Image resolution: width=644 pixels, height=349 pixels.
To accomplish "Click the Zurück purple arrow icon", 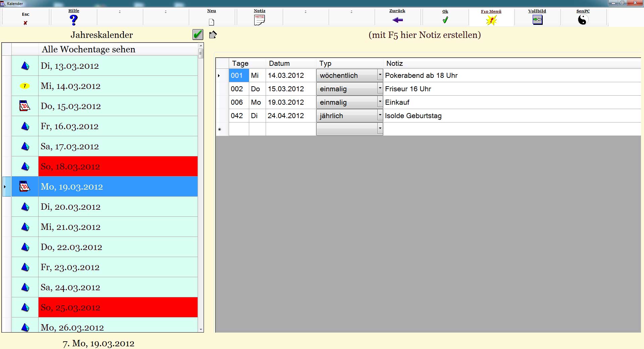I will point(397,20).
